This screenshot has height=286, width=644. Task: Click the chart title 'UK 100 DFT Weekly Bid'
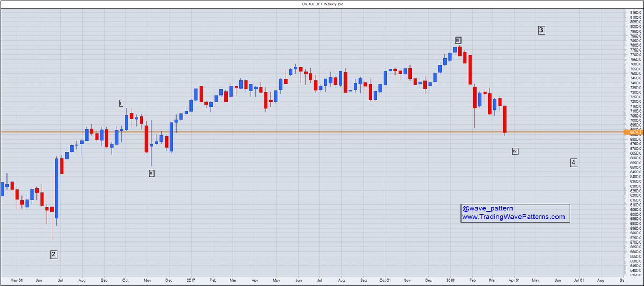pos(322,3)
